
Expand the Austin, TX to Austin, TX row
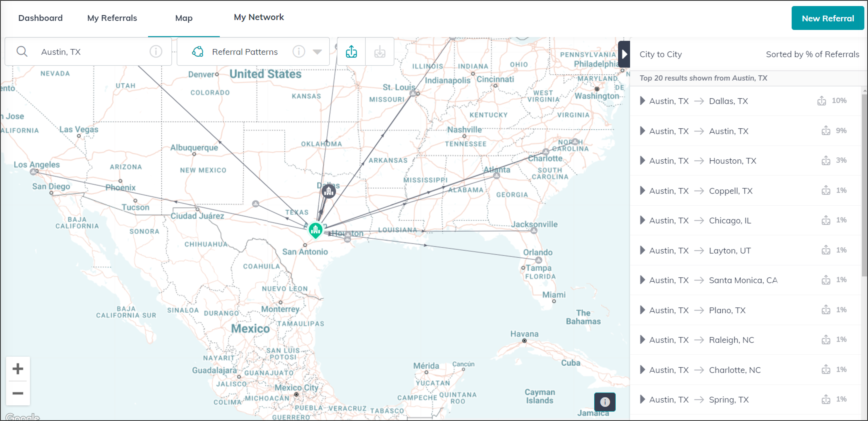pos(642,131)
